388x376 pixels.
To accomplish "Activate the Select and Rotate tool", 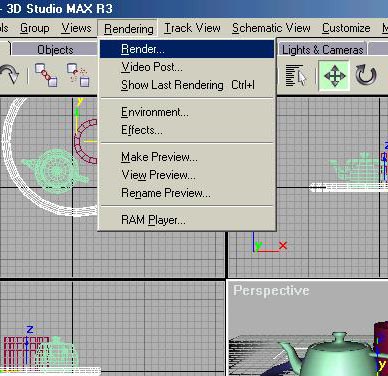I will pyautogui.click(x=365, y=75).
